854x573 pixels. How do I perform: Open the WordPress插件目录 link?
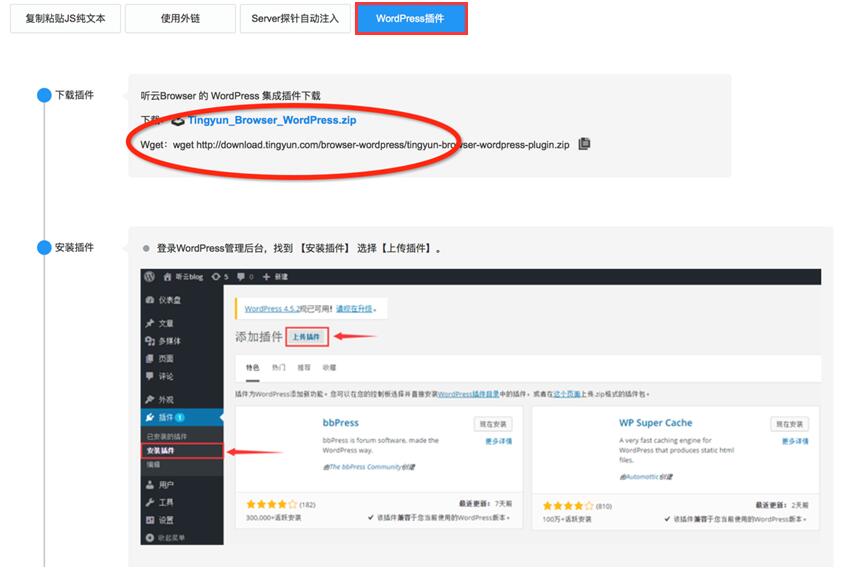468,394
